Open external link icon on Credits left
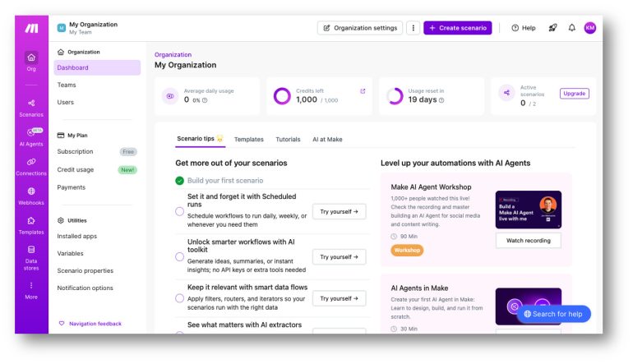 [x=363, y=91]
